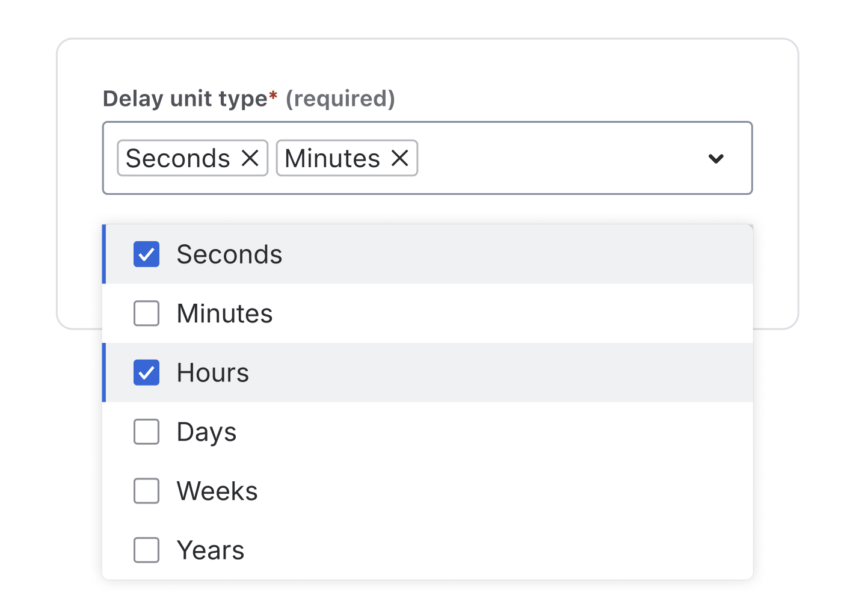The height and width of the screenshot is (616, 859).
Task: Click the empty checkbox square beside Years
Action: click(x=146, y=550)
